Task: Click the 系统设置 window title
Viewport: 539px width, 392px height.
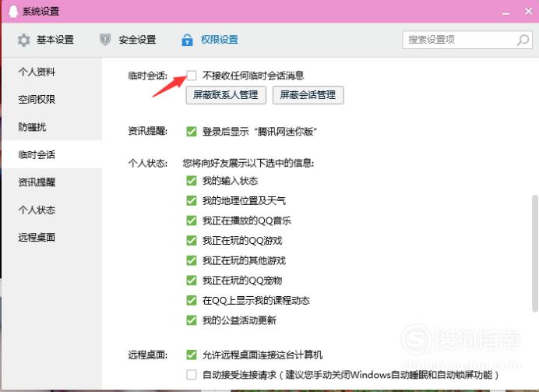Action: click(x=41, y=12)
